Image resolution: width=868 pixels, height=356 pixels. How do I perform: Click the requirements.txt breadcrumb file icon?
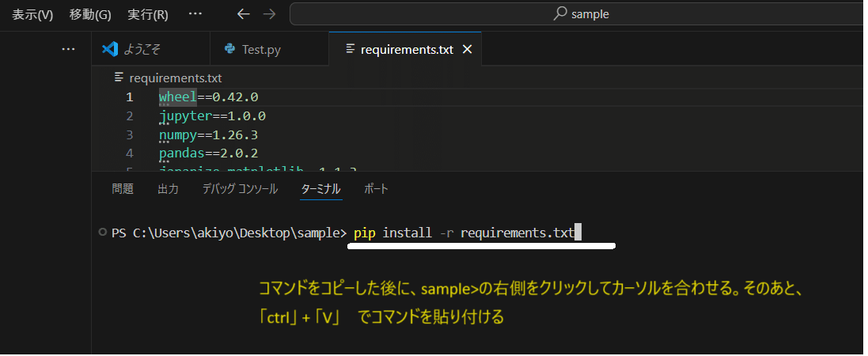[x=119, y=78]
